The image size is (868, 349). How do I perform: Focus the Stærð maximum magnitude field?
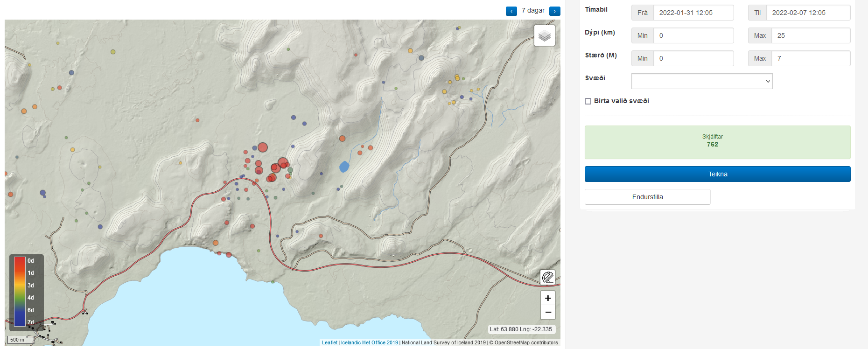(x=810, y=58)
